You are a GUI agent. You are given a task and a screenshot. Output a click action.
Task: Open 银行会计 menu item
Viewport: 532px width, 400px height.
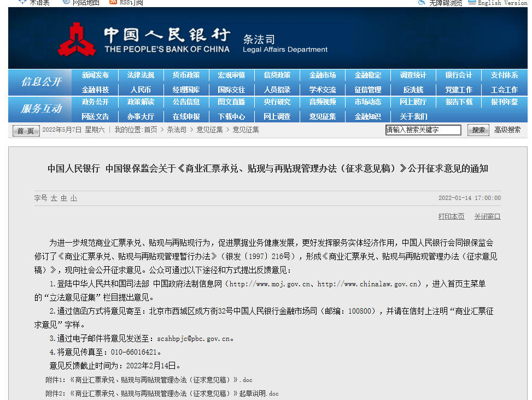[459, 75]
